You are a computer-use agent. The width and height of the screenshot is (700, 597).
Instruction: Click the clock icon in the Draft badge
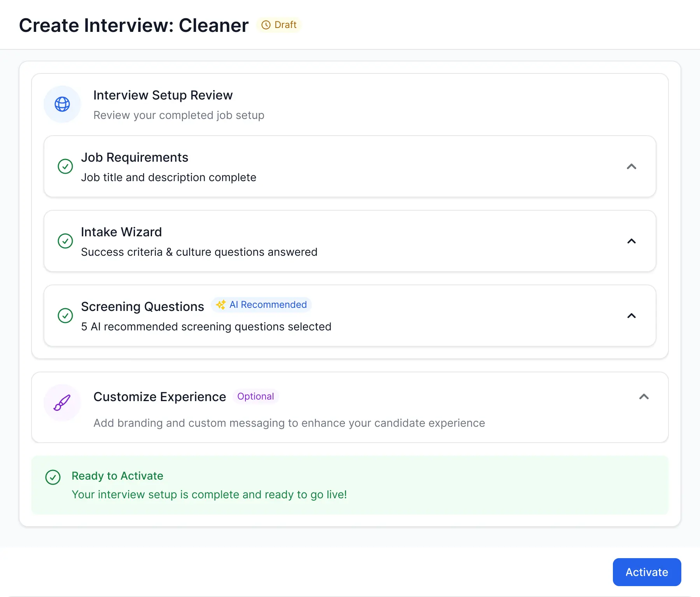click(x=266, y=25)
